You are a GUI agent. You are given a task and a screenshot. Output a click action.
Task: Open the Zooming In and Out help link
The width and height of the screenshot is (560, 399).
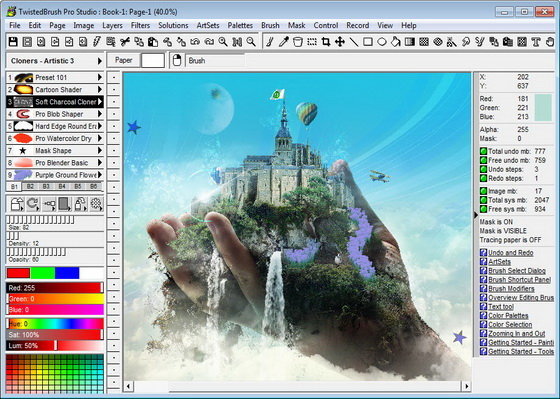[x=516, y=334]
